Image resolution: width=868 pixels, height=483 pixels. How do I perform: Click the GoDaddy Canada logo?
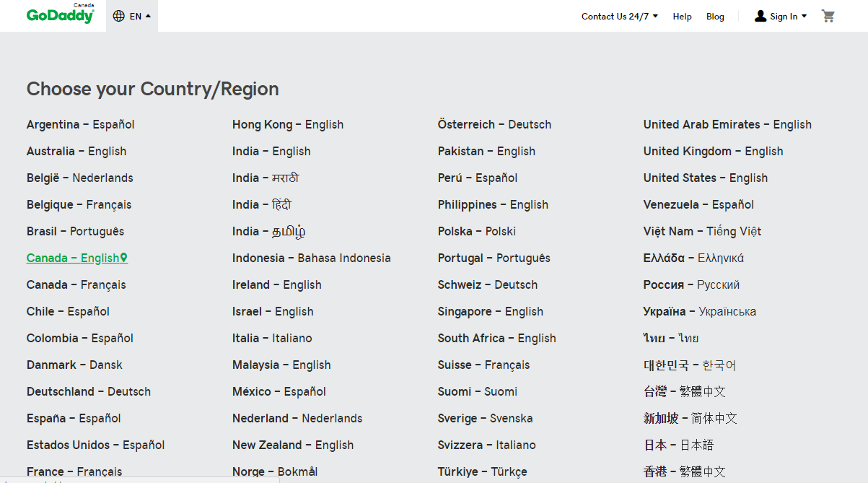point(61,14)
